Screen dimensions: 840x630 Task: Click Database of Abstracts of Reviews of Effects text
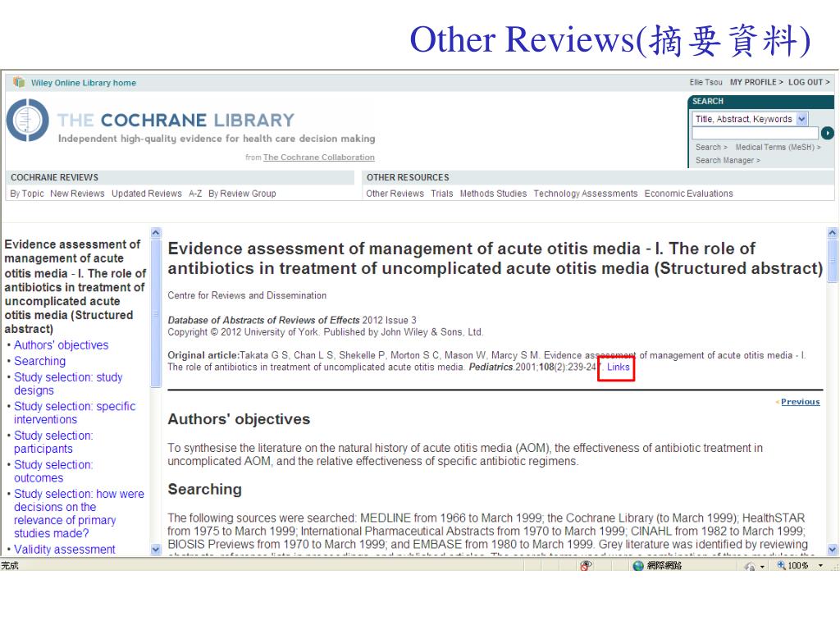263,320
